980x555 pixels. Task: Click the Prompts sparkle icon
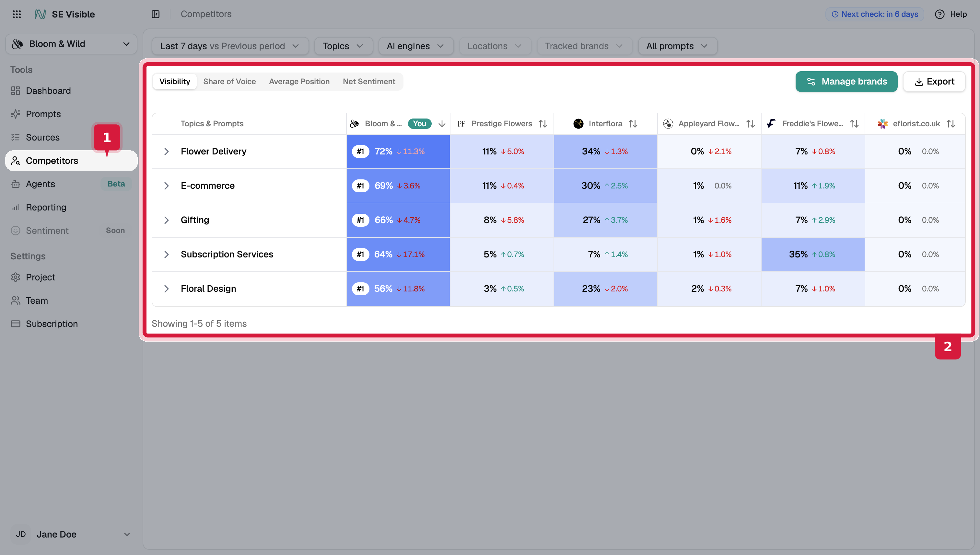tap(16, 114)
